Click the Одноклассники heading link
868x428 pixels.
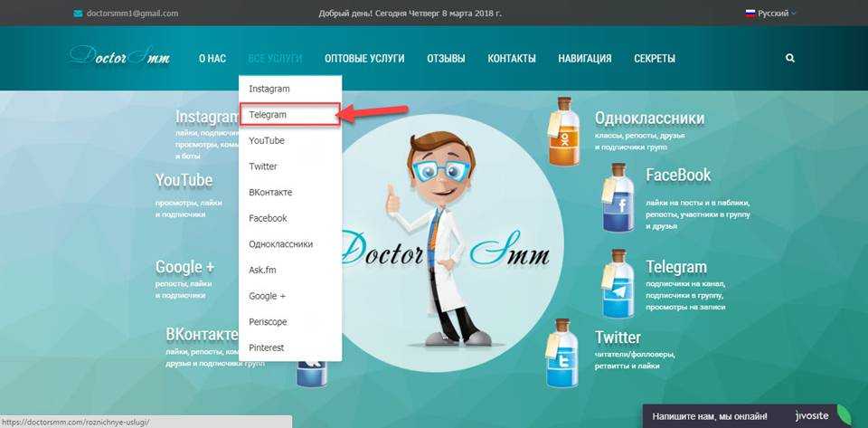(x=649, y=119)
